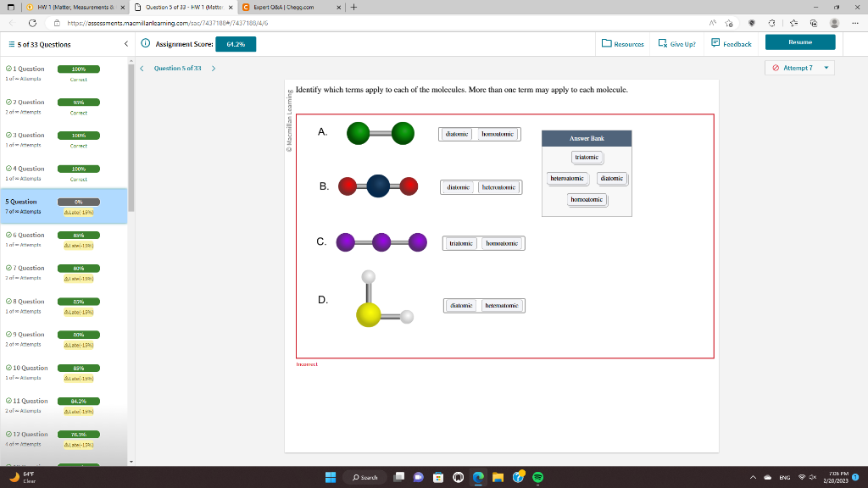Select 12 Question in the sidebar

pos(64,439)
